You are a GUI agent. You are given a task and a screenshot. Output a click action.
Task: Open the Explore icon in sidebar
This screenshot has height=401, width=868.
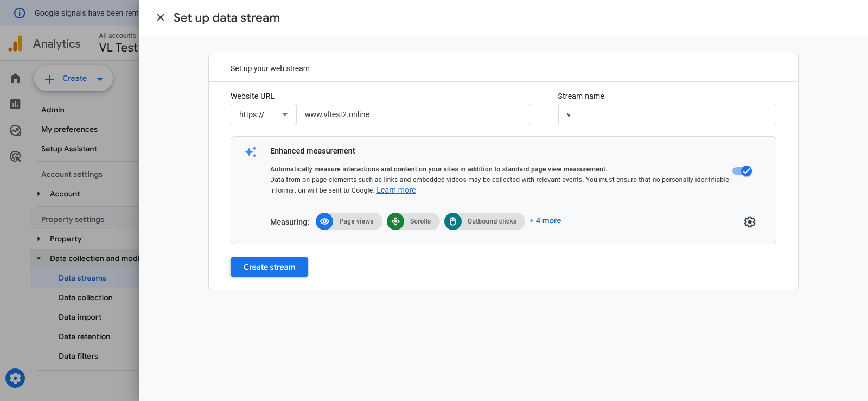(15, 130)
